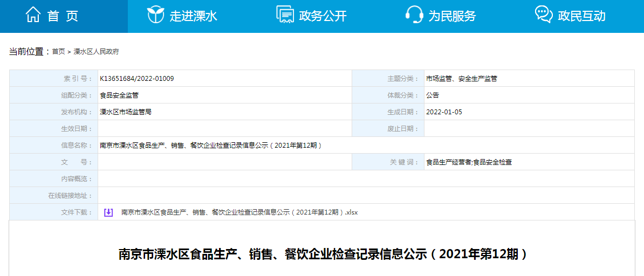Click the 文件下载 label cell
The height and width of the screenshot is (276, 644).
click(54, 212)
